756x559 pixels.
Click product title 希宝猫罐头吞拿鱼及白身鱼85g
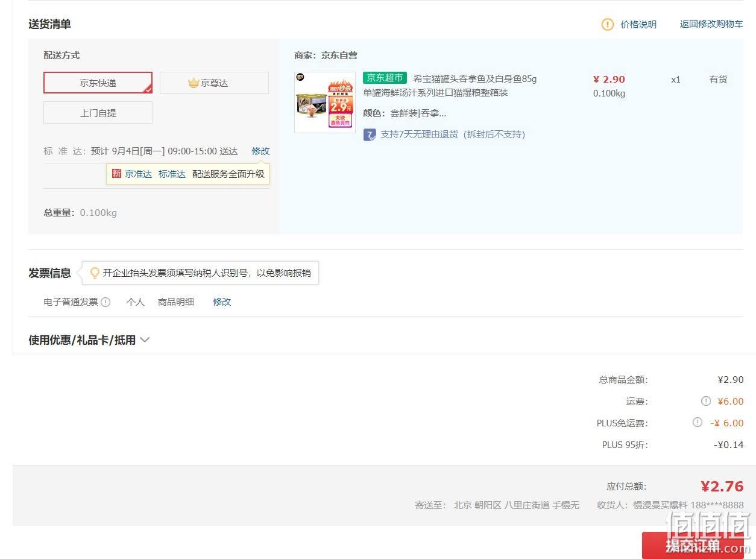tap(475, 79)
